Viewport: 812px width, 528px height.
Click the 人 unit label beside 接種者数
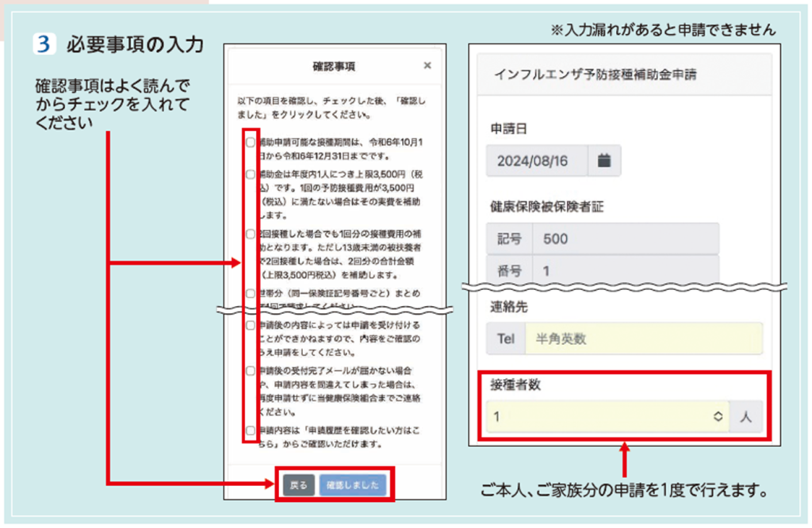point(747,416)
